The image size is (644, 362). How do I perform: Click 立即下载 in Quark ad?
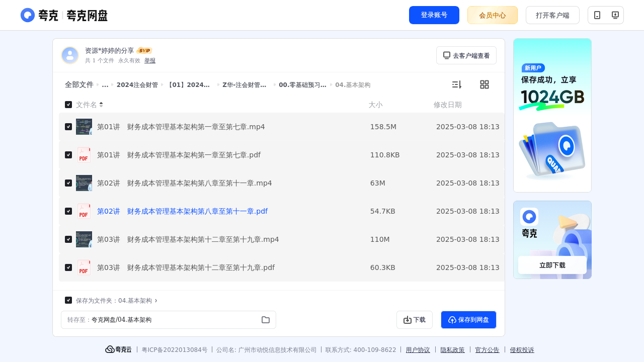(552, 265)
